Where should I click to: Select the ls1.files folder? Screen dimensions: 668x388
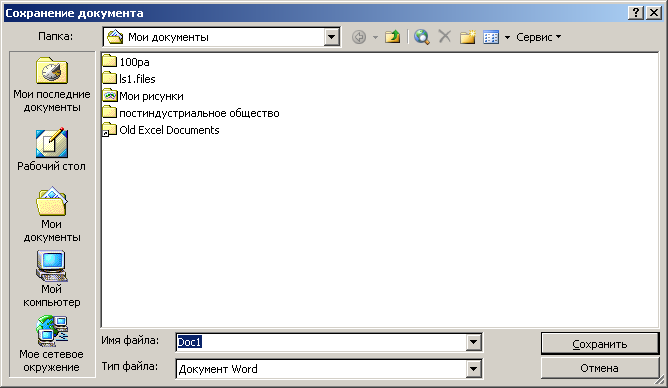point(129,79)
